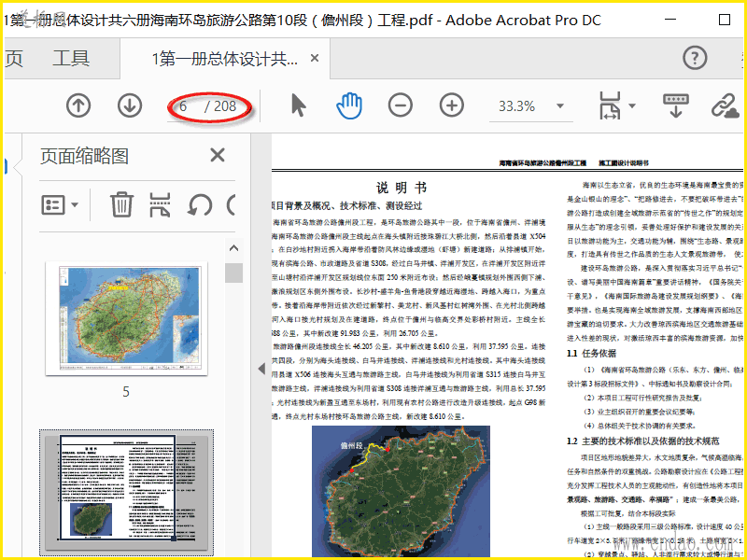Close the 页面缩略图 panel

(x=218, y=155)
